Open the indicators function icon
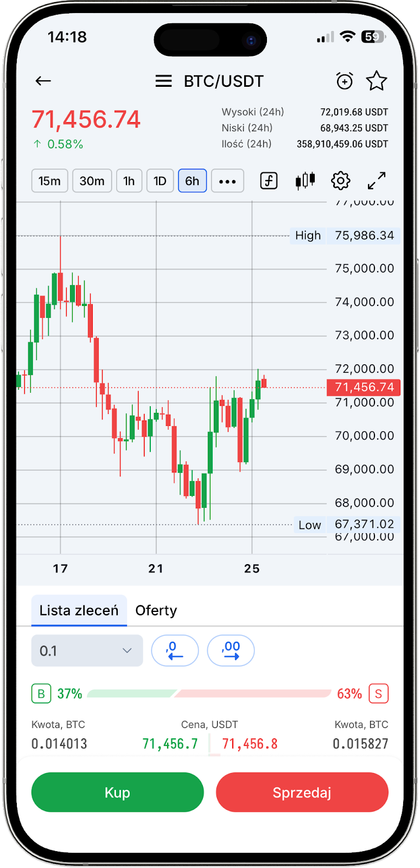Viewport: 420px width, 868px height. click(269, 181)
